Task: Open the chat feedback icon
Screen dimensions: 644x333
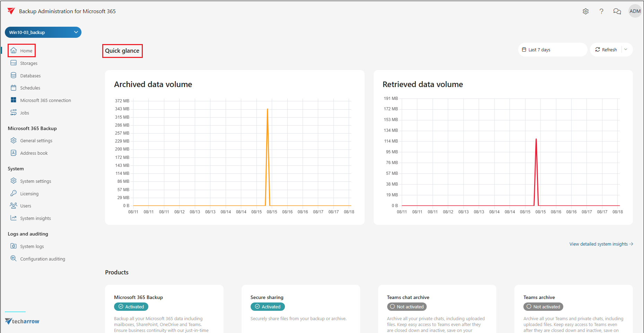Action: [x=617, y=11]
